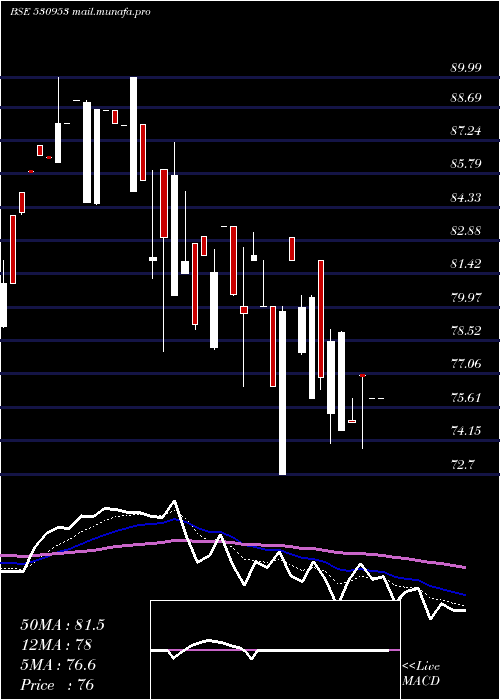The height and width of the screenshot is (700, 500).
Task: Click the 82.88 price axis label
Action: click(x=466, y=231)
